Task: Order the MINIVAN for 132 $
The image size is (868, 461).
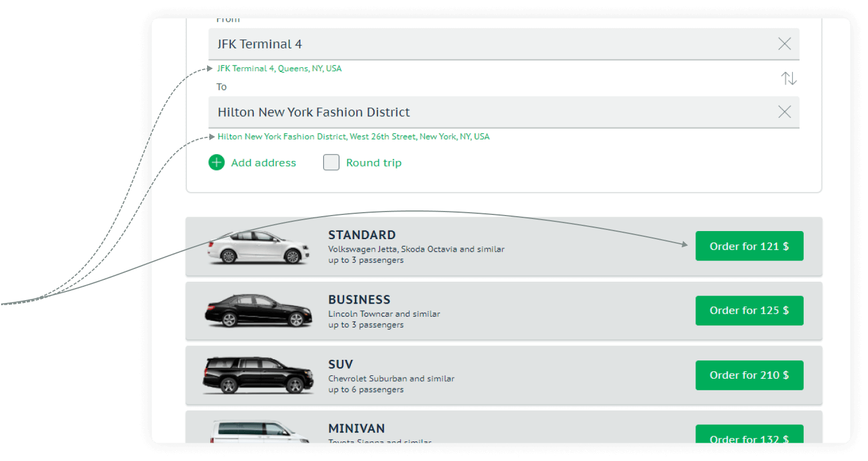Action: (749, 439)
